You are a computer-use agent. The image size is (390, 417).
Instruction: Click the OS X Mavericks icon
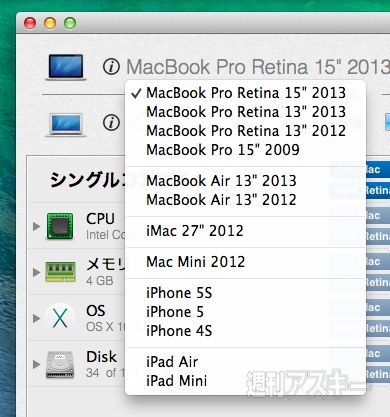(60, 318)
